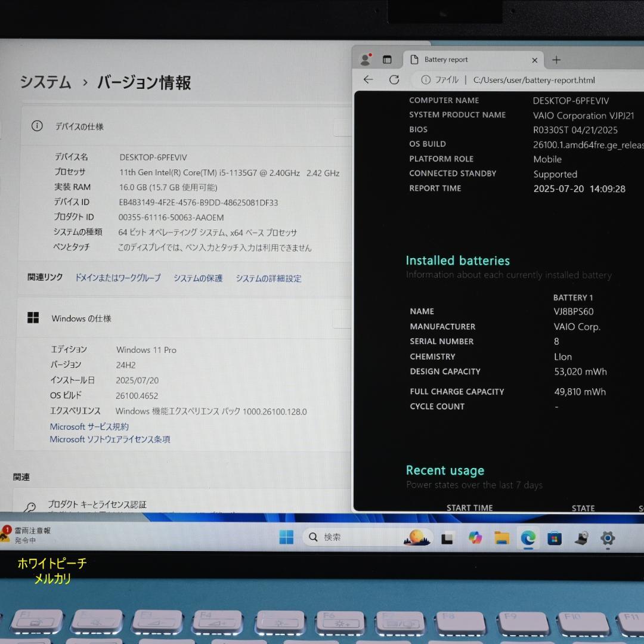644x644 pixels.
Task: Open Copilot from the taskbar
Action: [x=476, y=538]
